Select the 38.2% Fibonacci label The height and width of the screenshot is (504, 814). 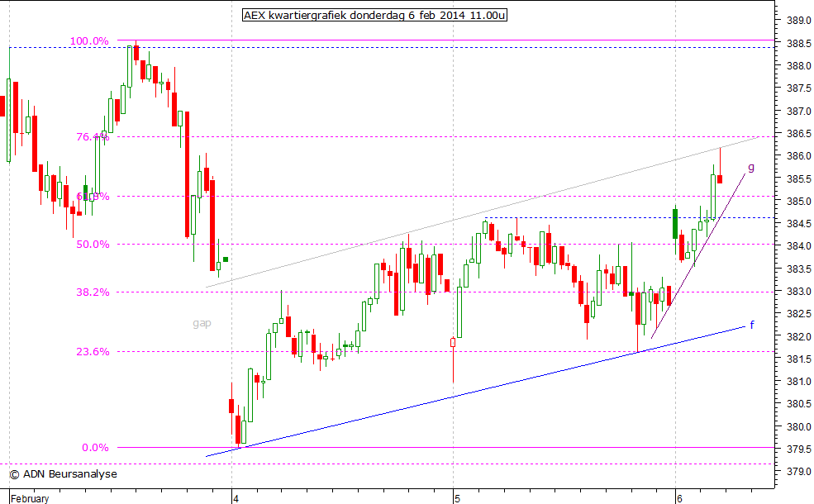[x=93, y=292]
